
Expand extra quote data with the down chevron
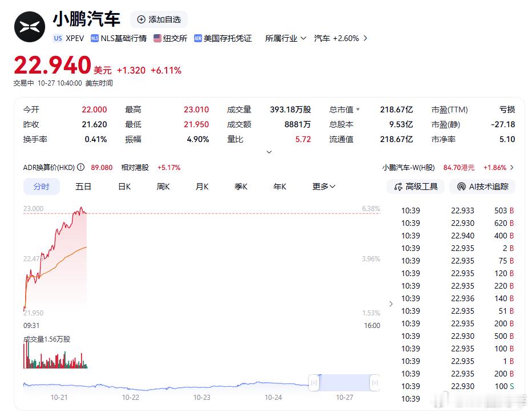point(268,152)
